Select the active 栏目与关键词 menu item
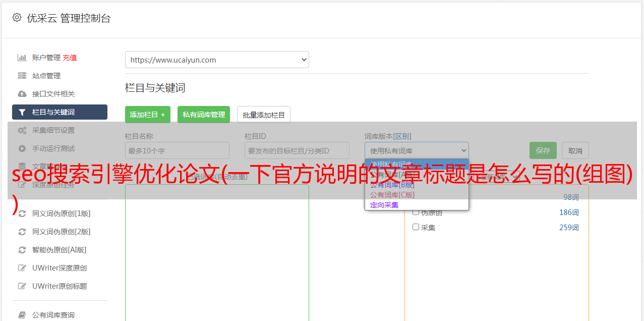 [x=60, y=112]
